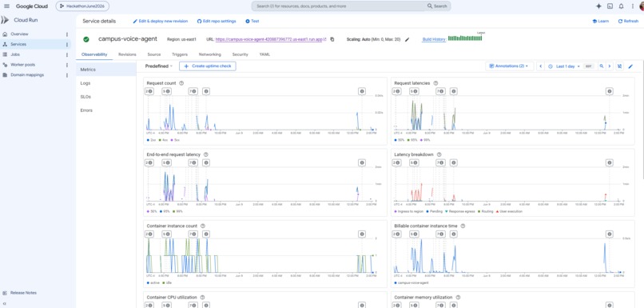
Task: Click Edit repo settings
Action: 217,22
